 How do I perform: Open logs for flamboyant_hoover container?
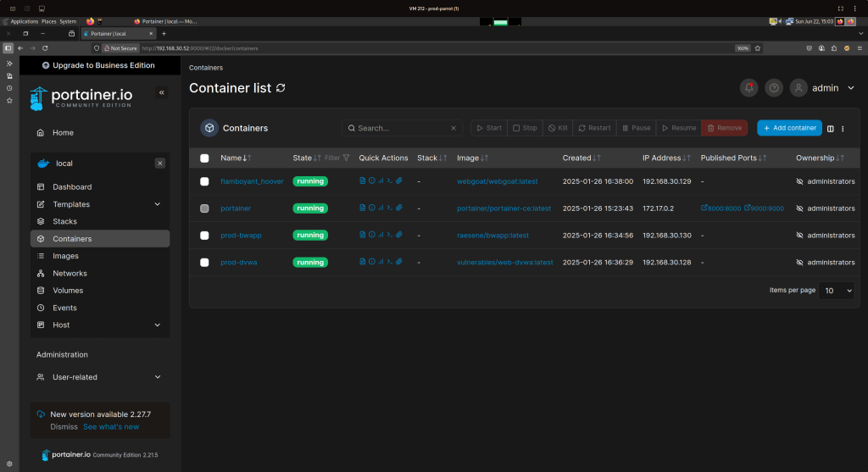click(x=363, y=181)
